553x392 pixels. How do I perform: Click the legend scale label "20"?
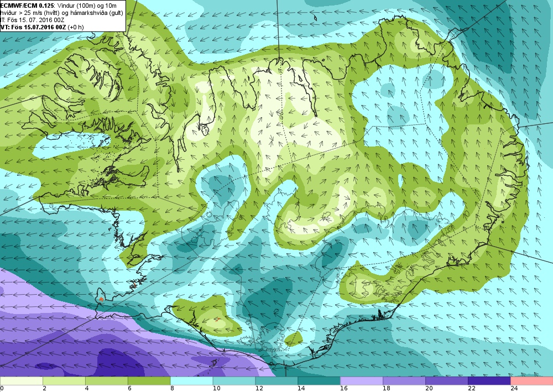(429, 389)
